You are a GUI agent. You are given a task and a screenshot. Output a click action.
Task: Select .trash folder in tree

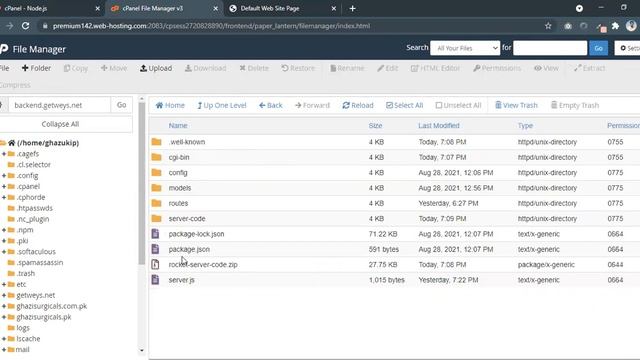point(26,273)
